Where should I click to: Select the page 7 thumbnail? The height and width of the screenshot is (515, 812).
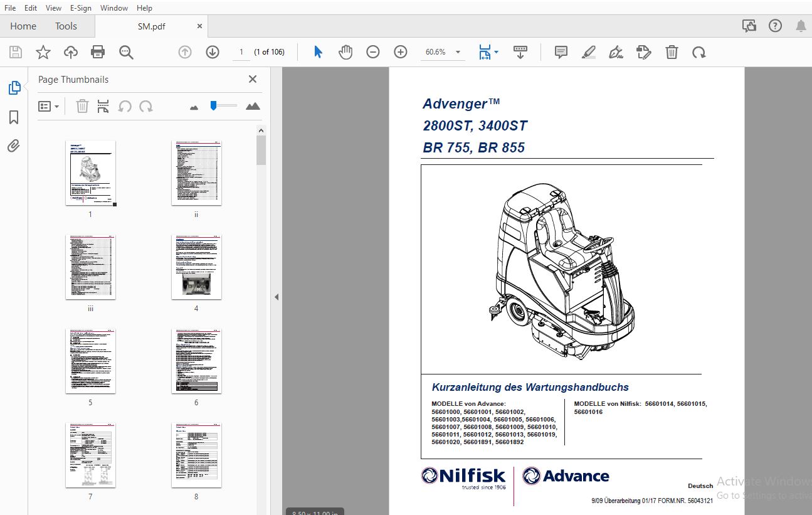[x=90, y=455]
